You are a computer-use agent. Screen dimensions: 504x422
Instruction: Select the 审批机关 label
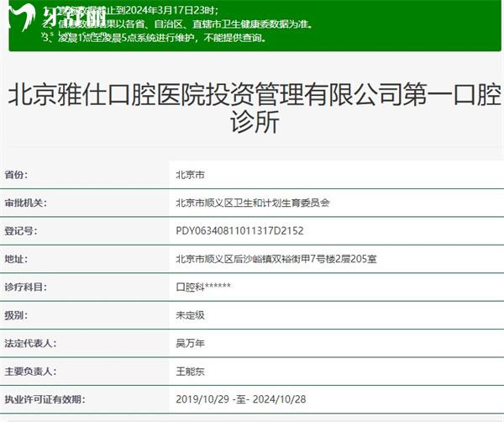click(x=25, y=203)
